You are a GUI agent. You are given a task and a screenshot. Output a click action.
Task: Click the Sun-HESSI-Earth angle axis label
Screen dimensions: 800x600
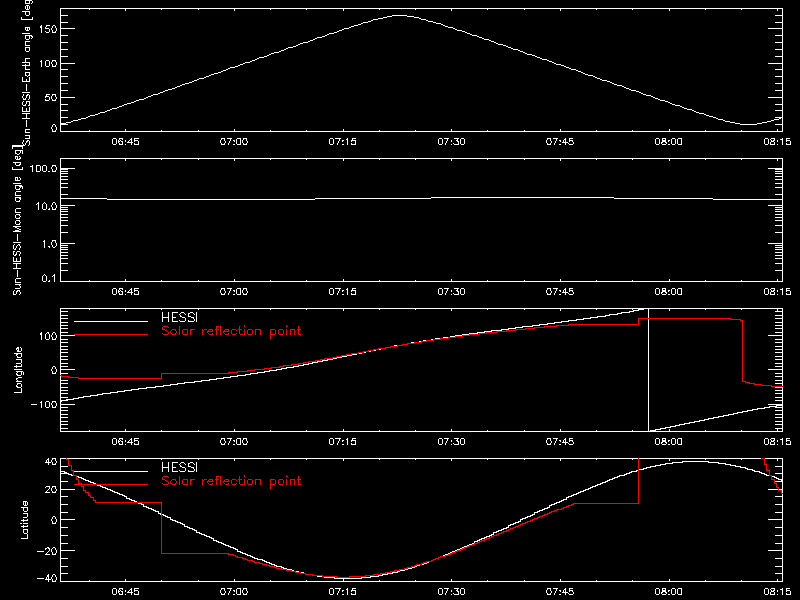[x=27, y=73]
